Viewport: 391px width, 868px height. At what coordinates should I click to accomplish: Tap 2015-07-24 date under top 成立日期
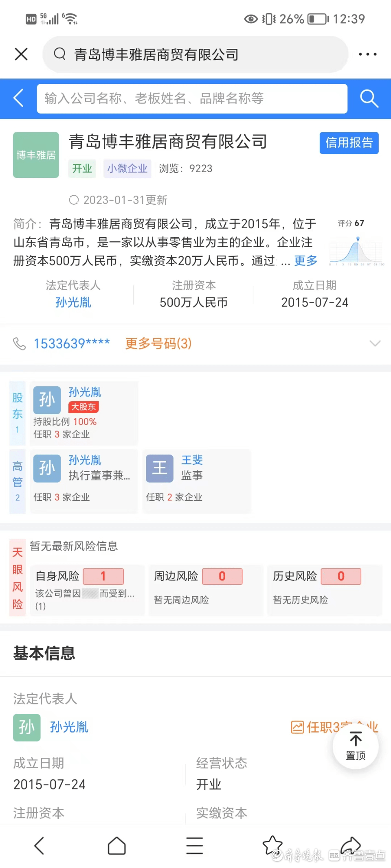pos(315,302)
